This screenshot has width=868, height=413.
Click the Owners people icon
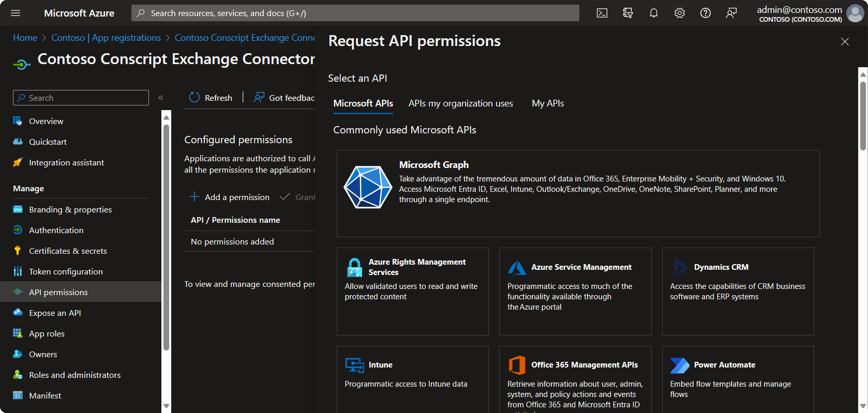(18, 354)
